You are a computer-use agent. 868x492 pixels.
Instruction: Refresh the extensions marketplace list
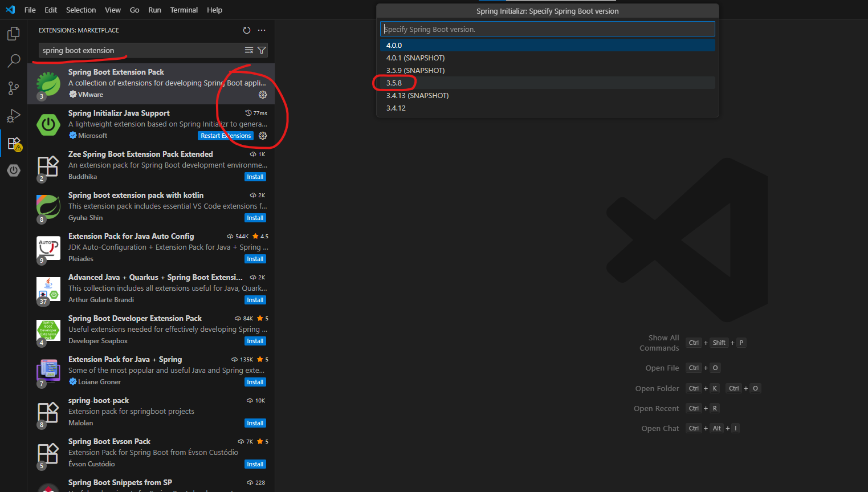(x=246, y=30)
